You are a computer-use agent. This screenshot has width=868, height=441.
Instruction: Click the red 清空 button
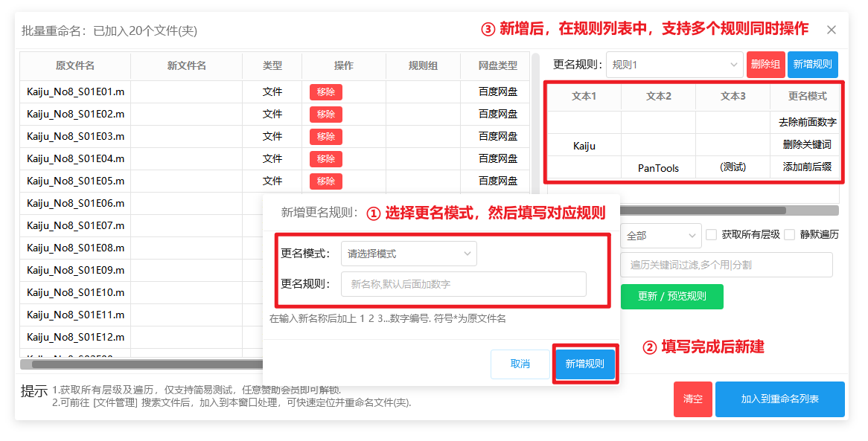click(692, 399)
